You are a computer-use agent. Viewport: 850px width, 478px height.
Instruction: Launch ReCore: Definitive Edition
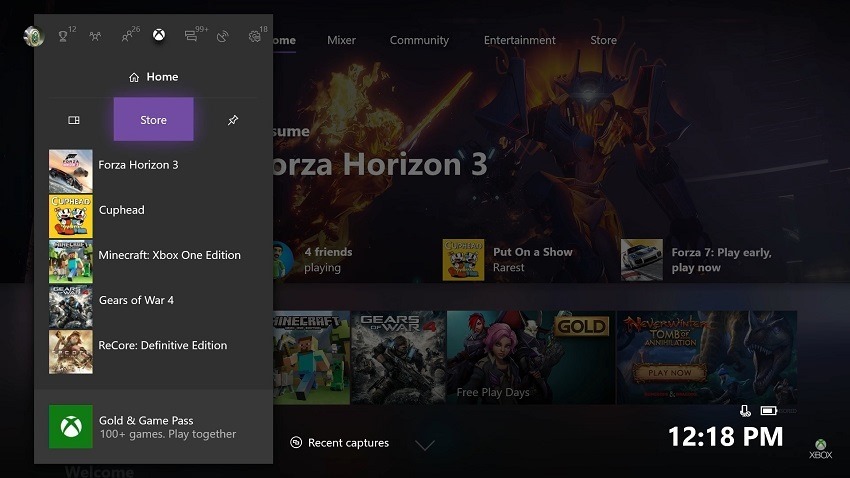click(153, 352)
